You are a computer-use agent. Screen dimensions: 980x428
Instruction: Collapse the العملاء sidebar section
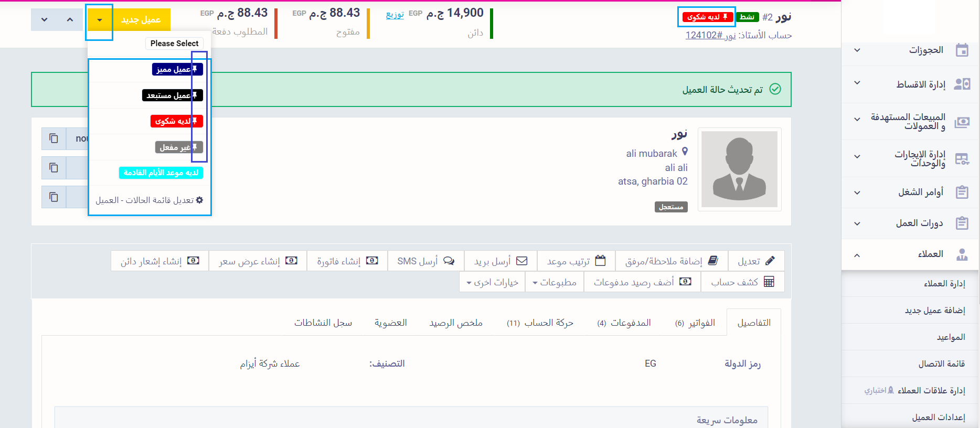(x=857, y=255)
